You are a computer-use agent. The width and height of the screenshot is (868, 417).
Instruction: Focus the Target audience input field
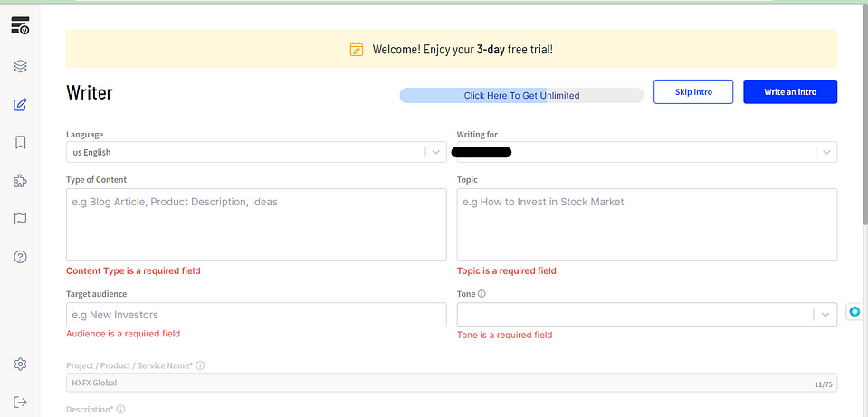[256, 315]
